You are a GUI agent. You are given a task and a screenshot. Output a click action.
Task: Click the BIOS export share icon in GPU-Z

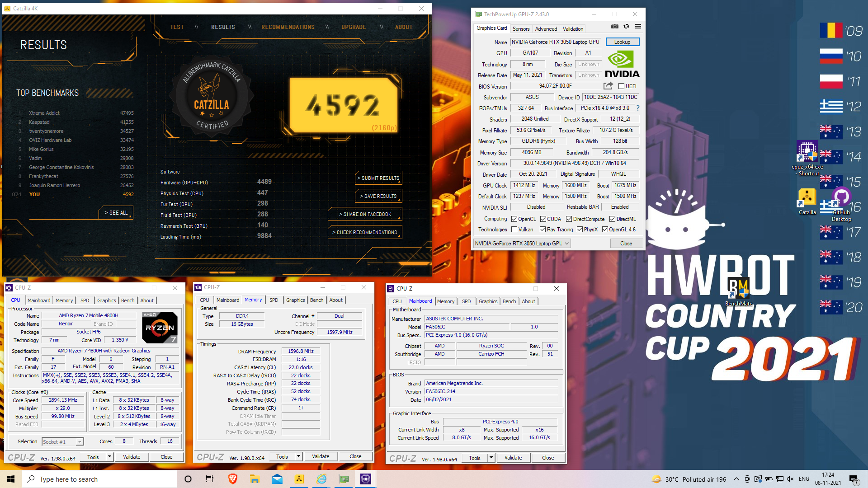click(608, 86)
